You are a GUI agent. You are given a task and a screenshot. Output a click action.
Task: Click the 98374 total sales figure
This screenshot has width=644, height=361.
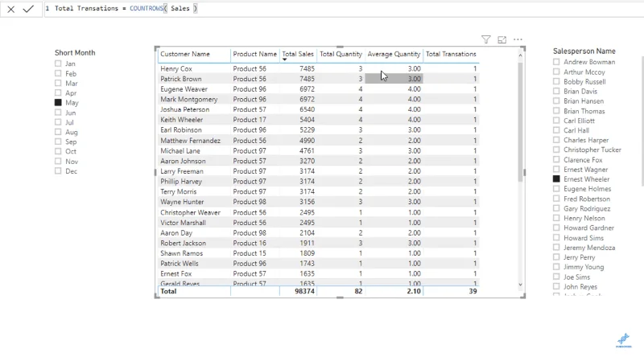[304, 291]
